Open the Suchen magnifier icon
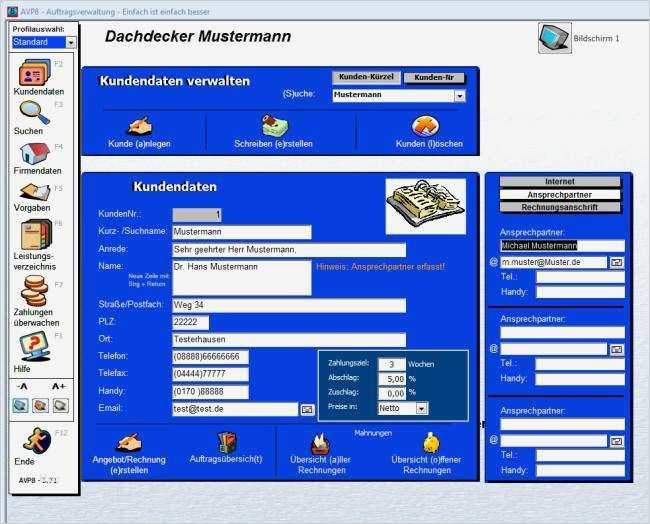 [x=34, y=113]
